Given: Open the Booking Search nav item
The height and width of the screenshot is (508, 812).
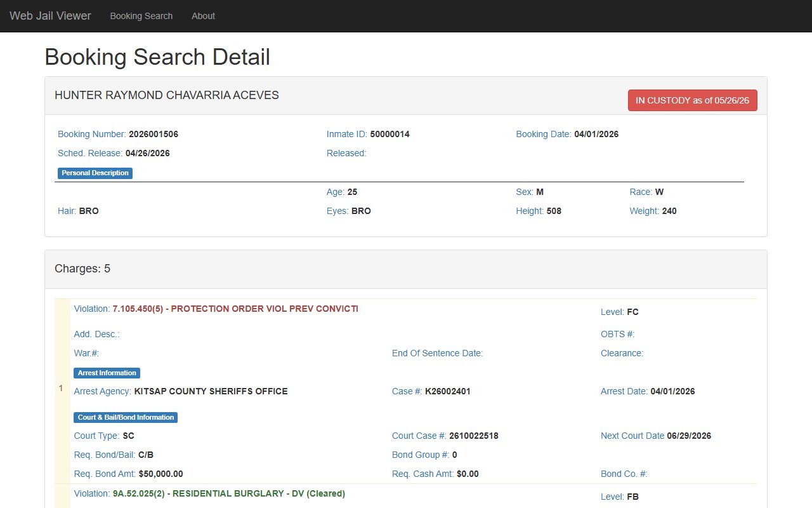Looking at the screenshot, I should pyautogui.click(x=141, y=16).
